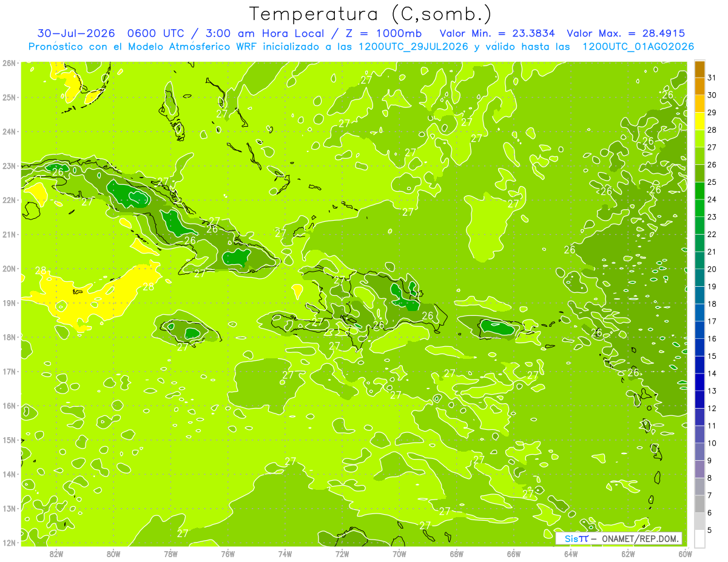
Task: Select the 'Valor Min. = 23.3834' reading
Action: (x=496, y=33)
